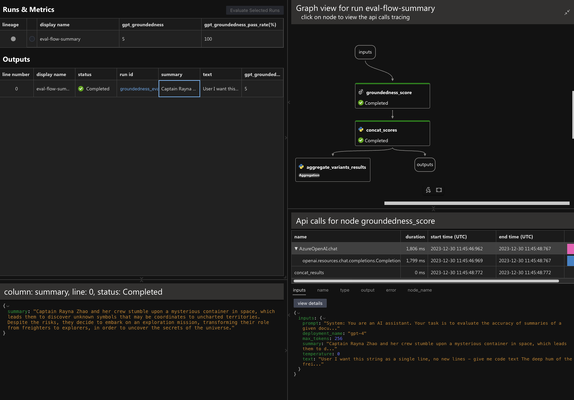Switch to the error tab
This screenshot has height=400, width=574.
391,290
